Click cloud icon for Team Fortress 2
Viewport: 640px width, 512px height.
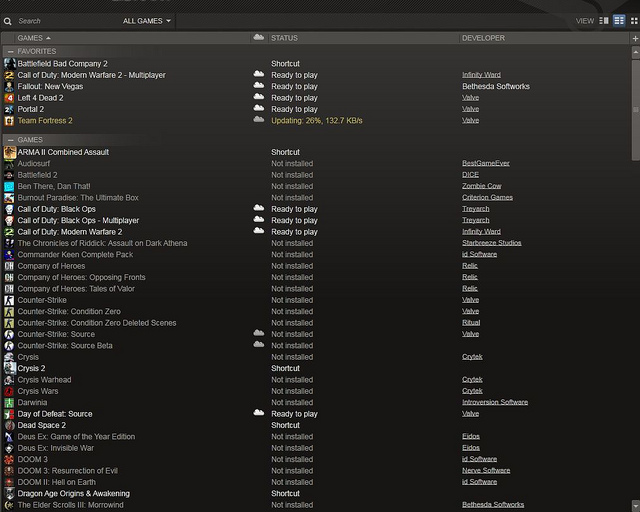tap(258, 120)
